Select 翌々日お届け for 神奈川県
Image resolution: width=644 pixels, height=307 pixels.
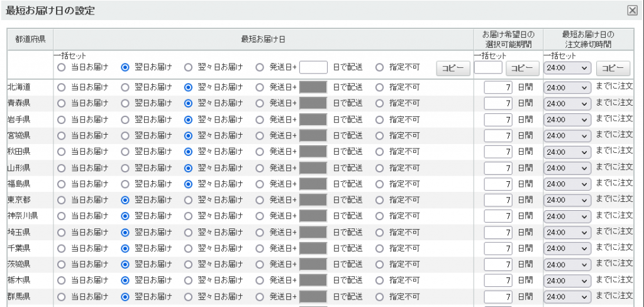point(188,216)
